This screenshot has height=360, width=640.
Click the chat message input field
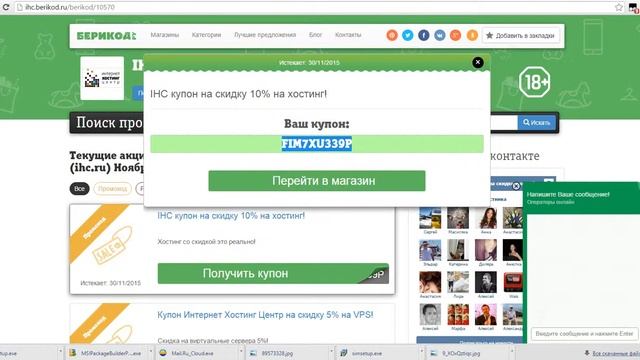point(584,333)
